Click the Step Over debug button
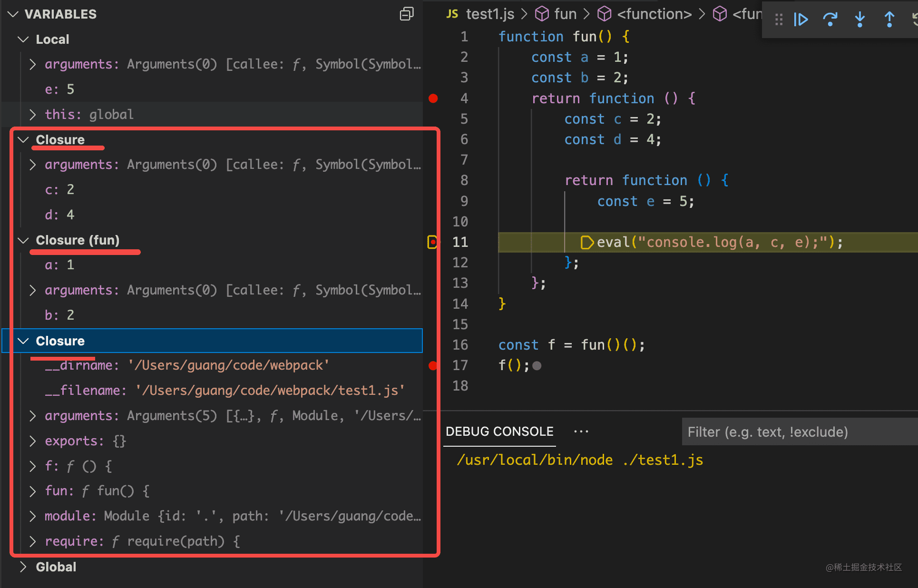918x588 pixels. click(x=830, y=20)
